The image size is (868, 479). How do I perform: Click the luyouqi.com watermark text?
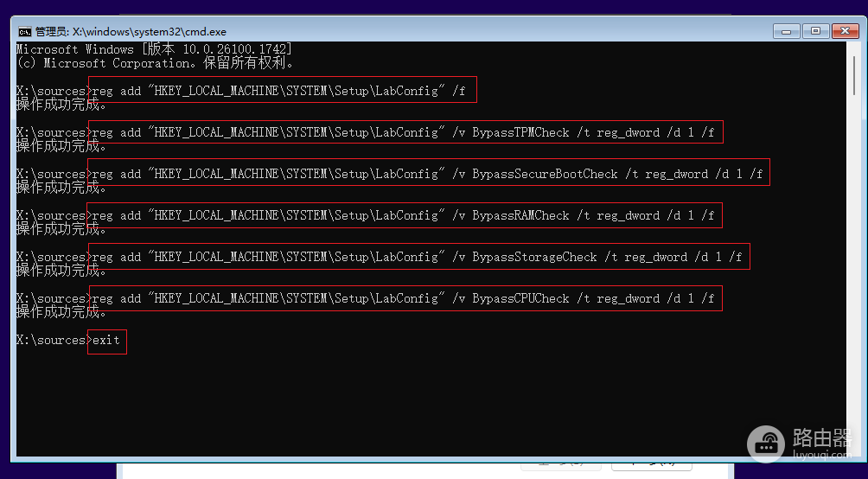coord(820,455)
